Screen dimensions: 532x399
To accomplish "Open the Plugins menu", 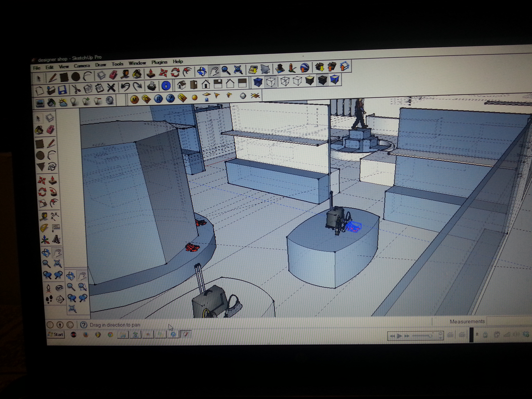I will 159,62.
